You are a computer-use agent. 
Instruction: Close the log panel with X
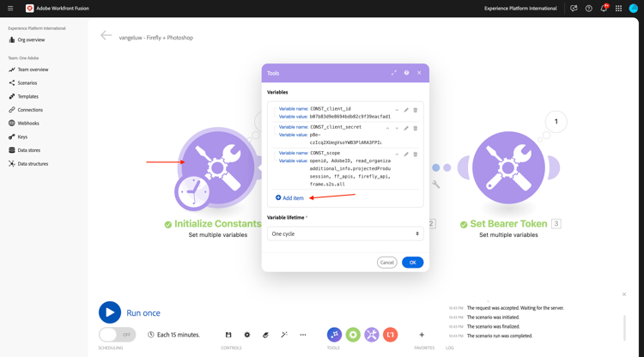pos(624,294)
